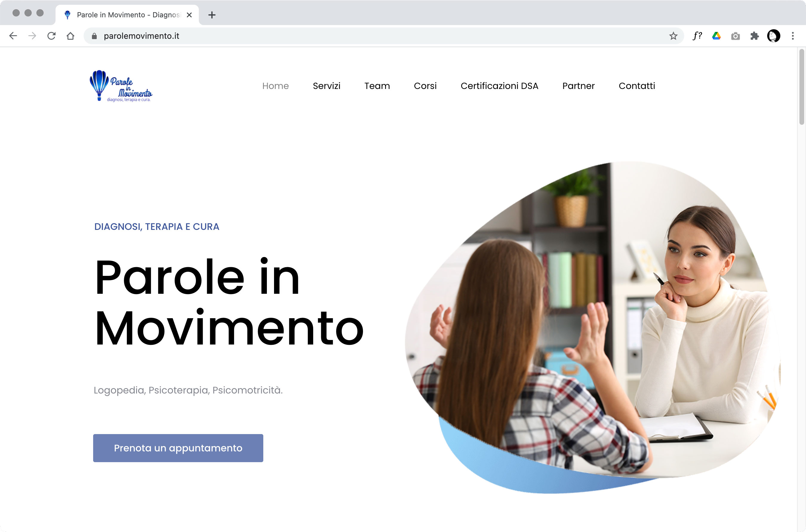The image size is (806, 532).
Task: Click Prenota un appuntamento button
Action: pyautogui.click(x=178, y=448)
